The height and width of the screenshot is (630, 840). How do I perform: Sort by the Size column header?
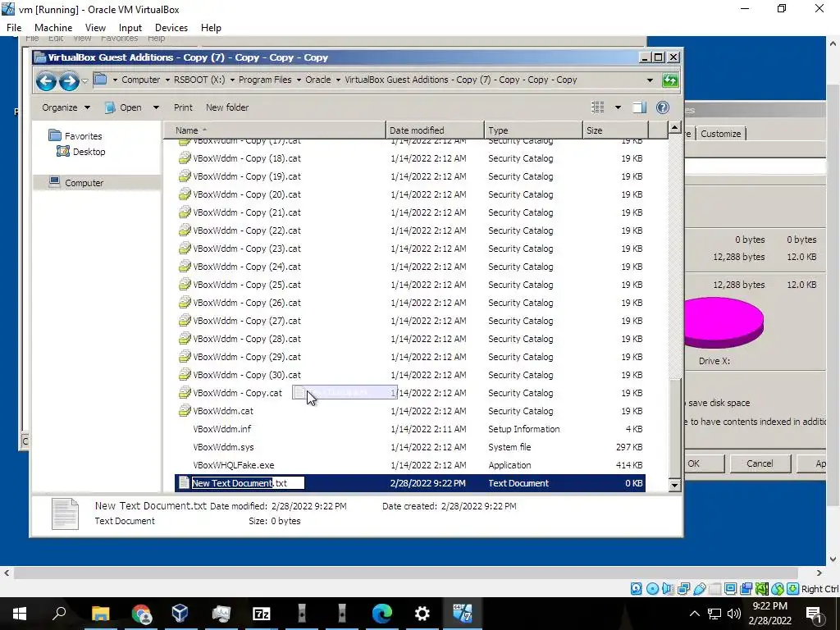[615, 130]
